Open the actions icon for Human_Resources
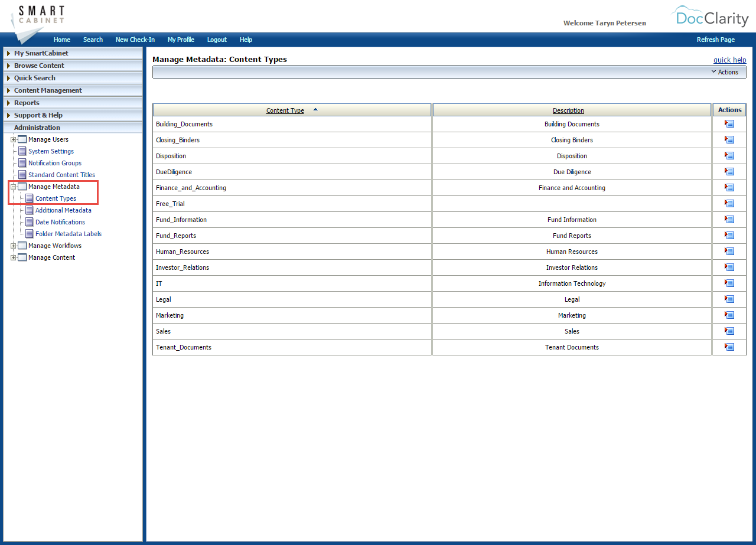 729,251
